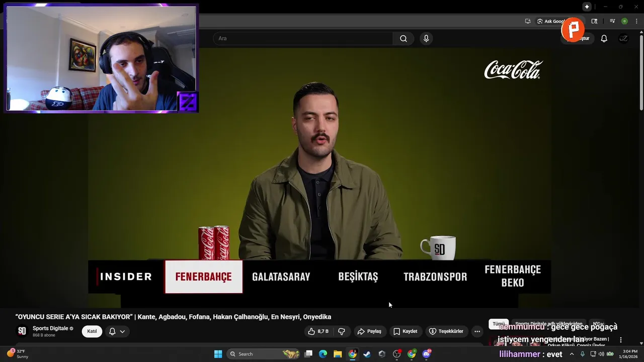
Task: Share the video via Paylaş
Action: 369,331
